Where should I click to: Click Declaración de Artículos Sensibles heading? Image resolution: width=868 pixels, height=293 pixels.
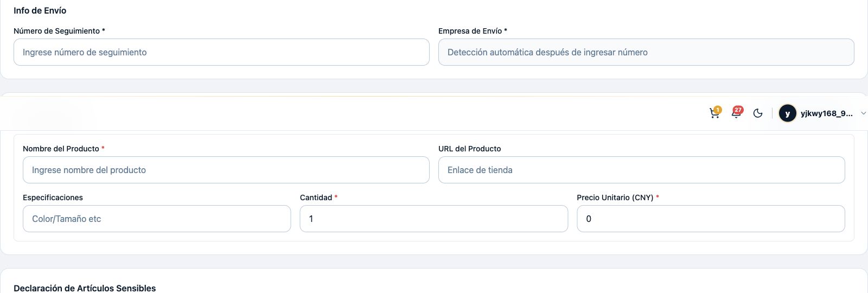(85, 288)
